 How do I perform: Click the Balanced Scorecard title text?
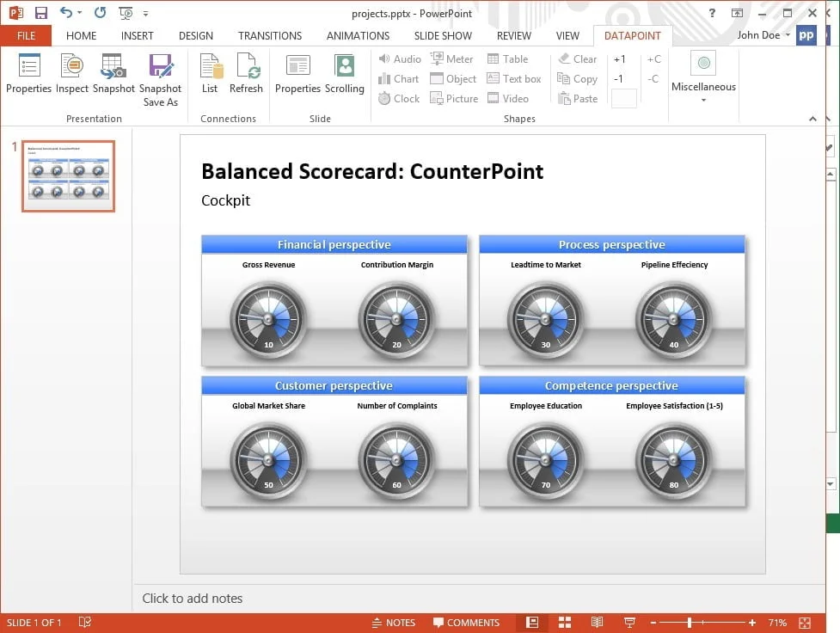372,171
